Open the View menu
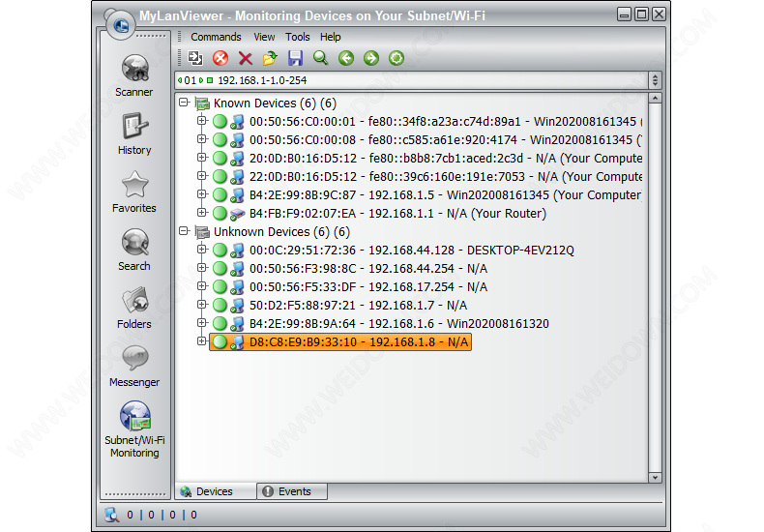 tap(264, 37)
